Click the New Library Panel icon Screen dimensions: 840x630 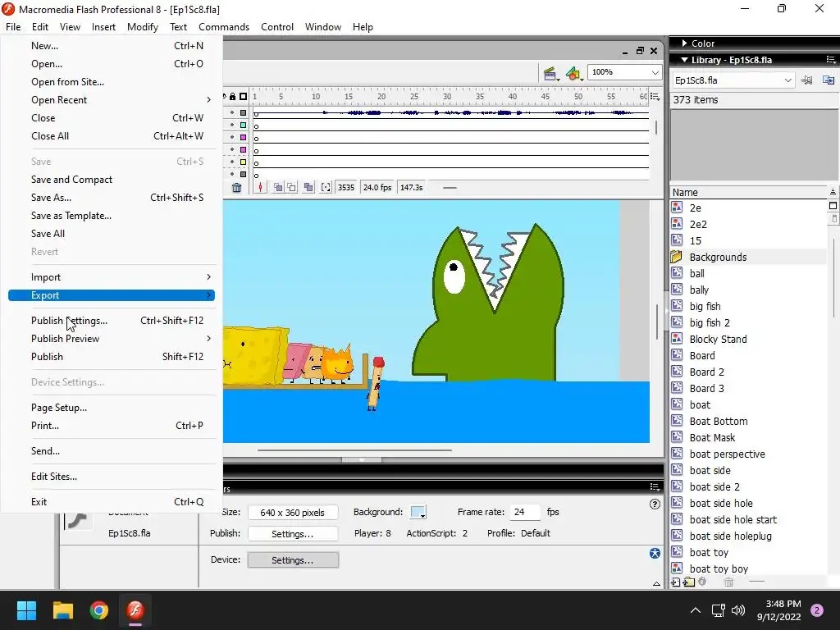click(x=829, y=80)
